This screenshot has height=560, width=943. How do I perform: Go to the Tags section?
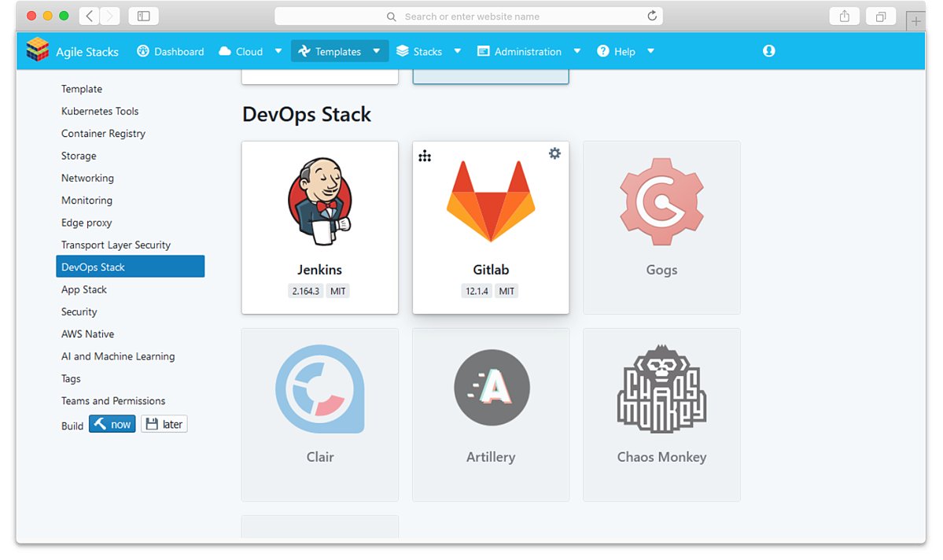point(71,378)
